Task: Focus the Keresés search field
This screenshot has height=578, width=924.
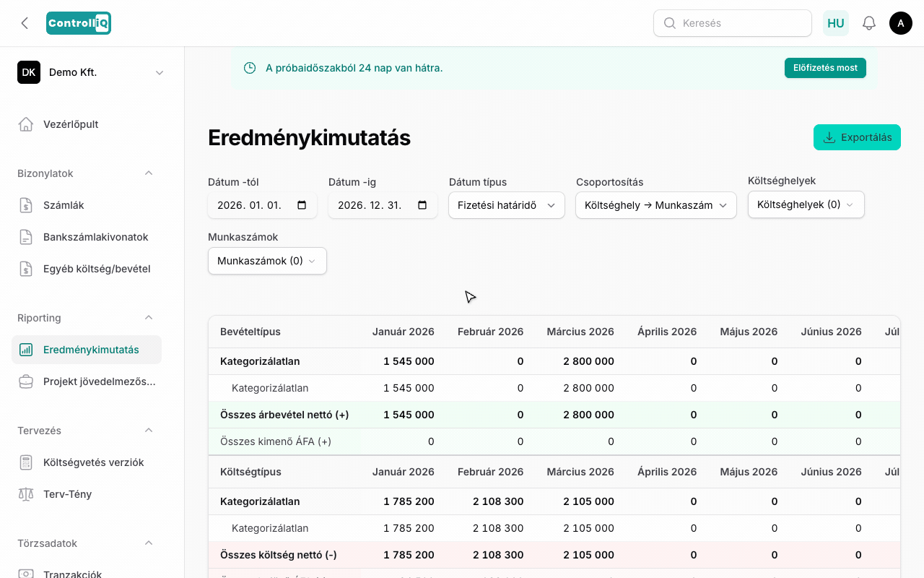Action: point(733,23)
